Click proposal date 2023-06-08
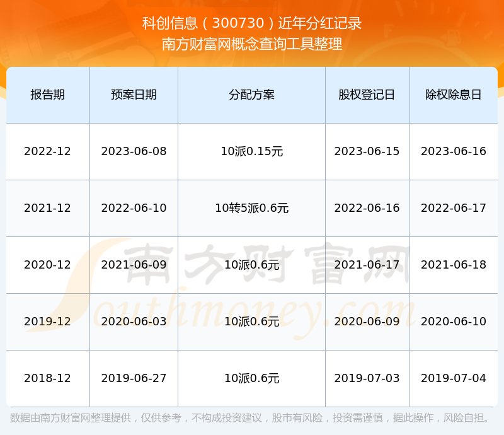The width and height of the screenshot is (504, 435). 134,151
